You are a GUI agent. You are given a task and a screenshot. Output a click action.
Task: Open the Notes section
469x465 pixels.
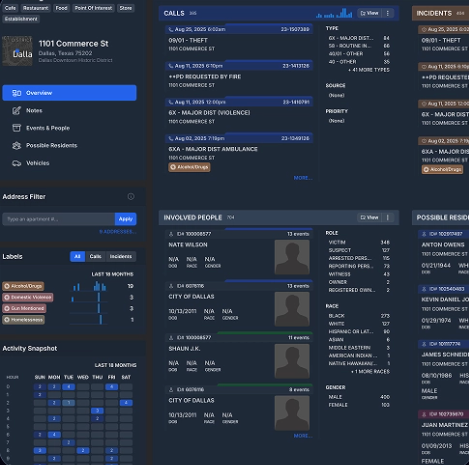pos(69,110)
